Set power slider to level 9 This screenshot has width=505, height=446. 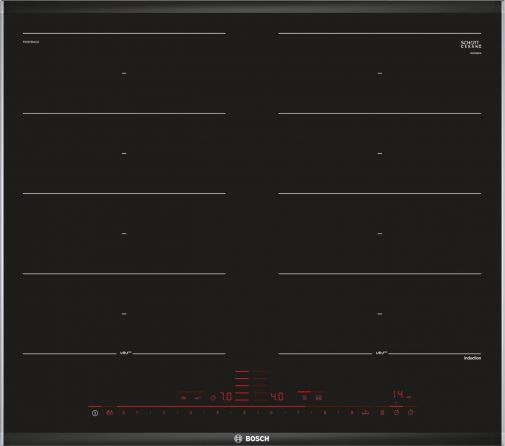[x=352, y=413]
